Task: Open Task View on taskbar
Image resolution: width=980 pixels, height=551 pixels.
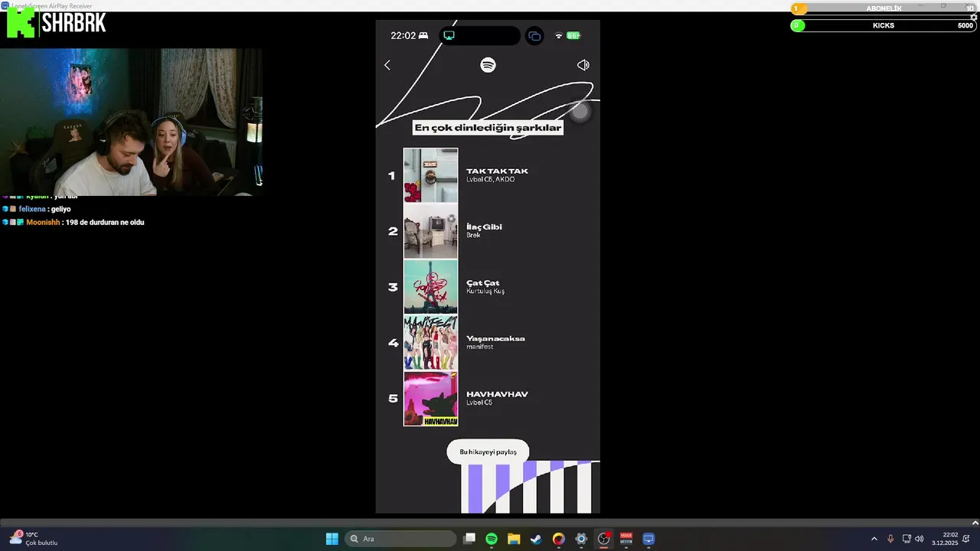Action: coord(469,539)
